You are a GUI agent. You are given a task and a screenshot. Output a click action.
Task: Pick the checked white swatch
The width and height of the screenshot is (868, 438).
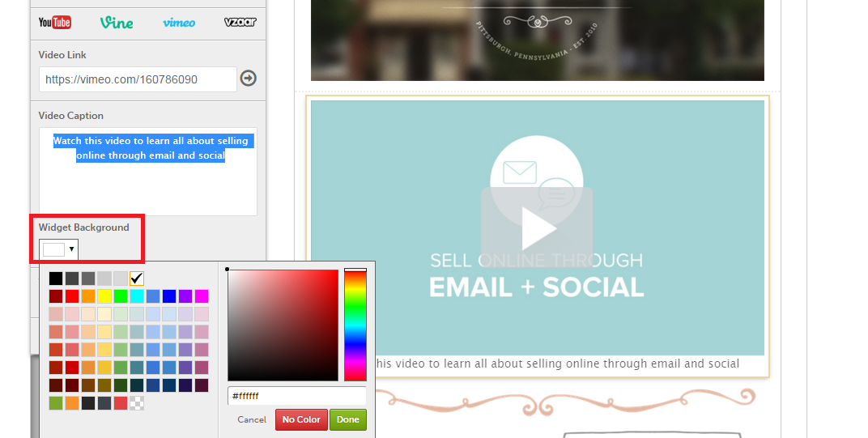click(136, 278)
